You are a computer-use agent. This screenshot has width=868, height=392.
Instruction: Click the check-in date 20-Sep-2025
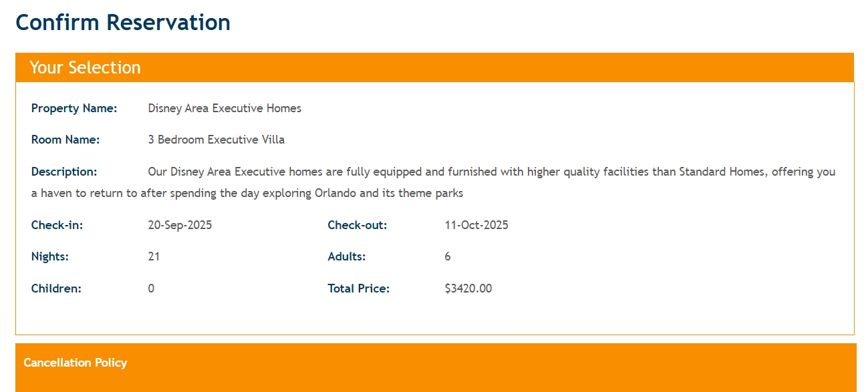pos(180,225)
